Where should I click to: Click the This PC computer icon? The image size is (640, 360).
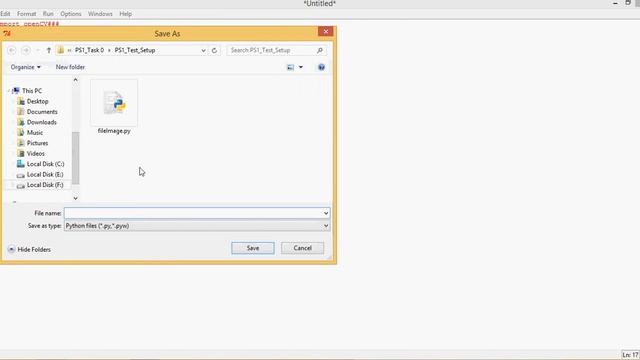(x=16, y=91)
